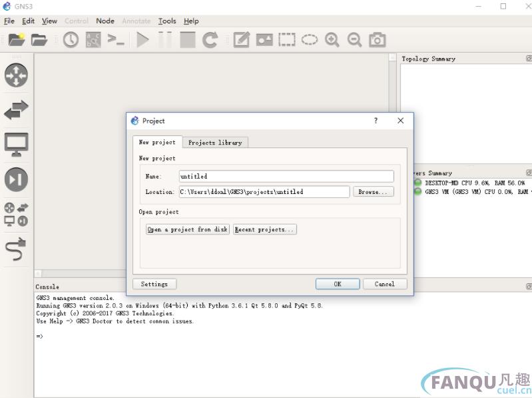
Task: Open the Recent projects... dropdown button
Action: [x=264, y=229]
